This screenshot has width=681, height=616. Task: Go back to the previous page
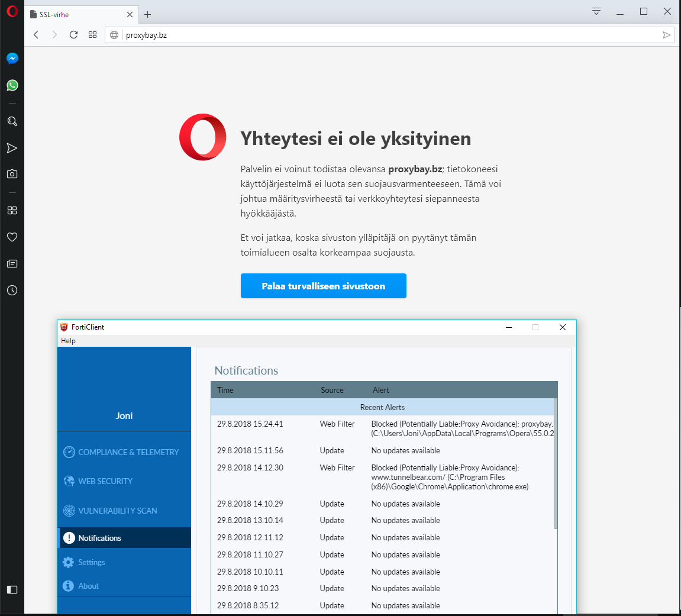pos(36,35)
